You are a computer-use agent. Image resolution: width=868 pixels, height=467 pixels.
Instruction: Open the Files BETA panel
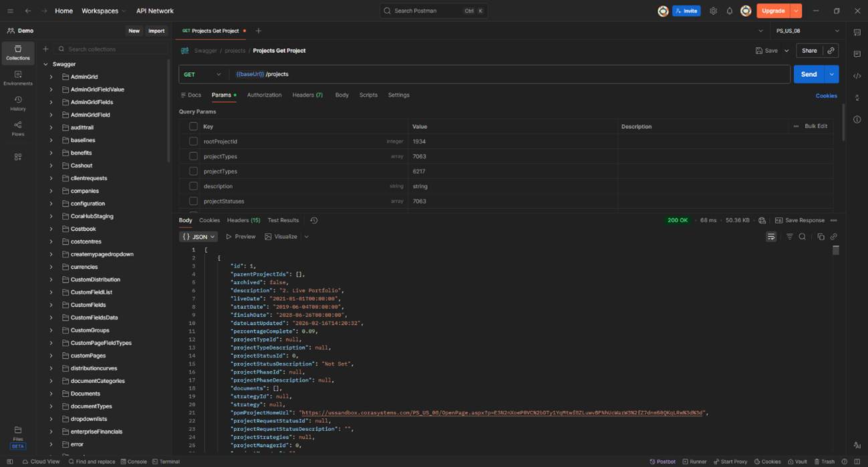[18, 437]
